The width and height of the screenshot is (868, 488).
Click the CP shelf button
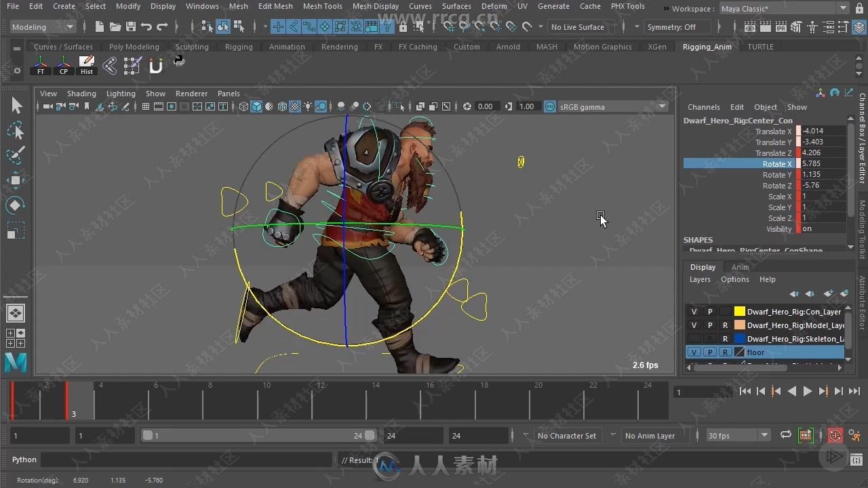coord(64,66)
